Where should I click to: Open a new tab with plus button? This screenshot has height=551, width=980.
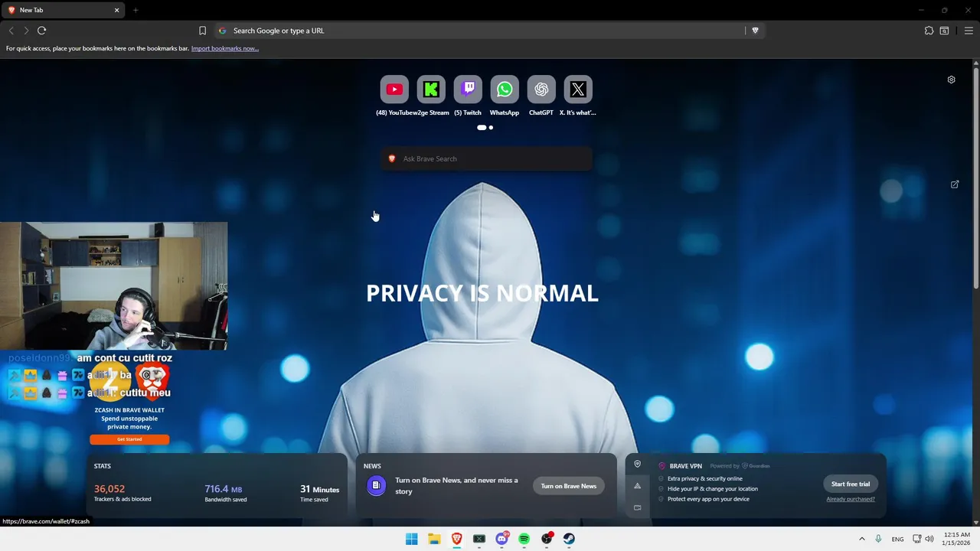(136, 10)
